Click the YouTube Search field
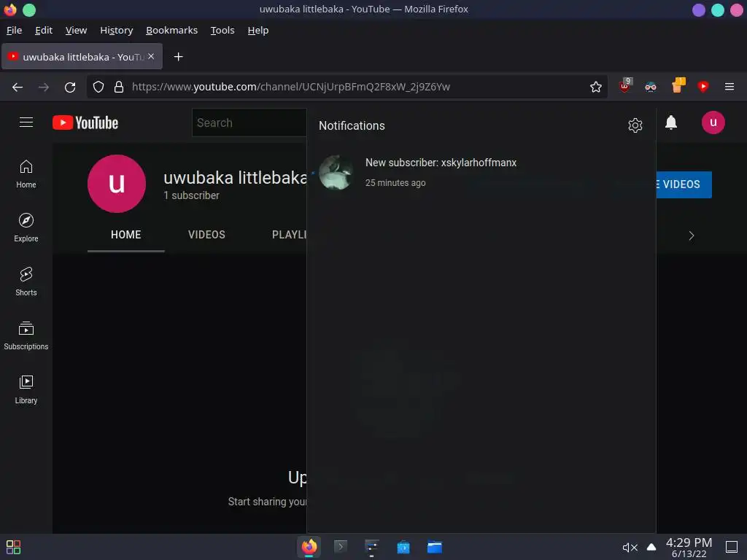 (249, 122)
